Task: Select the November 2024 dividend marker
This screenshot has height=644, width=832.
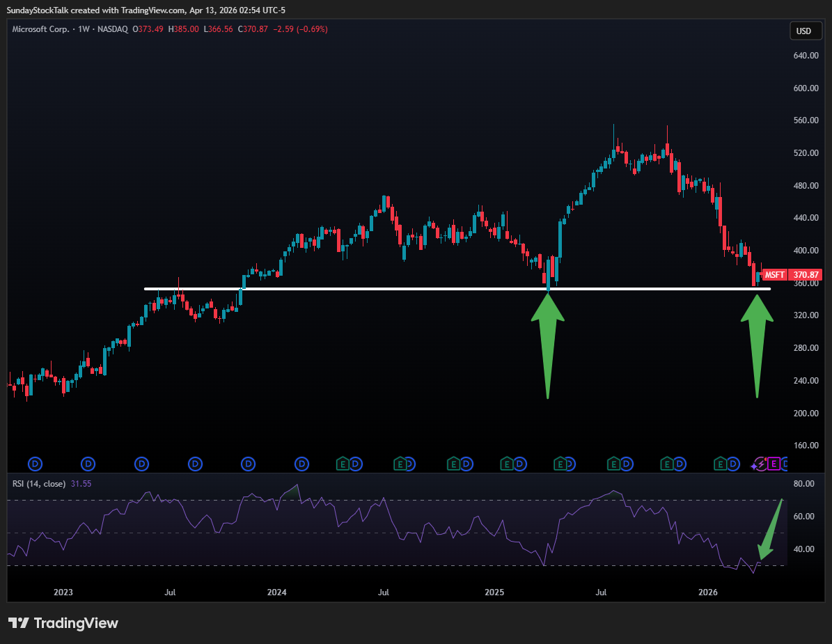Action: [x=466, y=464]
